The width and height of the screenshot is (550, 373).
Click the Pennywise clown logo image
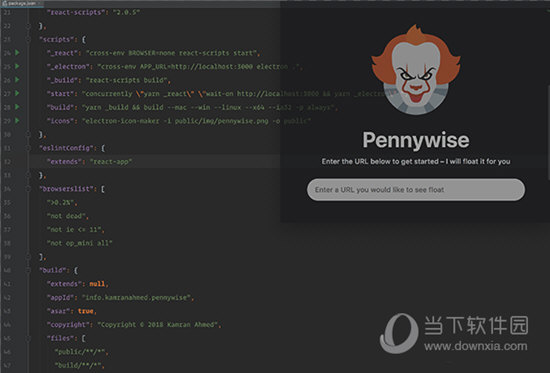(x=416, y=69)
